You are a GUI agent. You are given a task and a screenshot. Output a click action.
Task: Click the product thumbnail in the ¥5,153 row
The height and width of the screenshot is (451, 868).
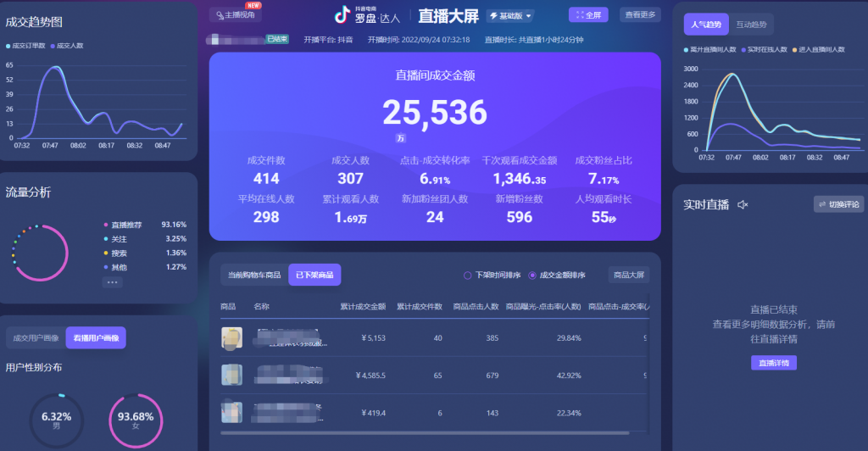tap(232, 337)
